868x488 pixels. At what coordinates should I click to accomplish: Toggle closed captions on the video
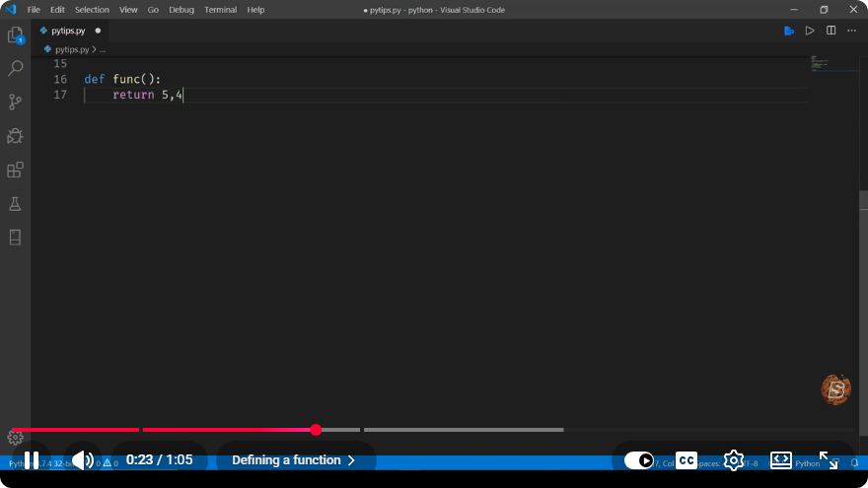[x=687, y=460]
